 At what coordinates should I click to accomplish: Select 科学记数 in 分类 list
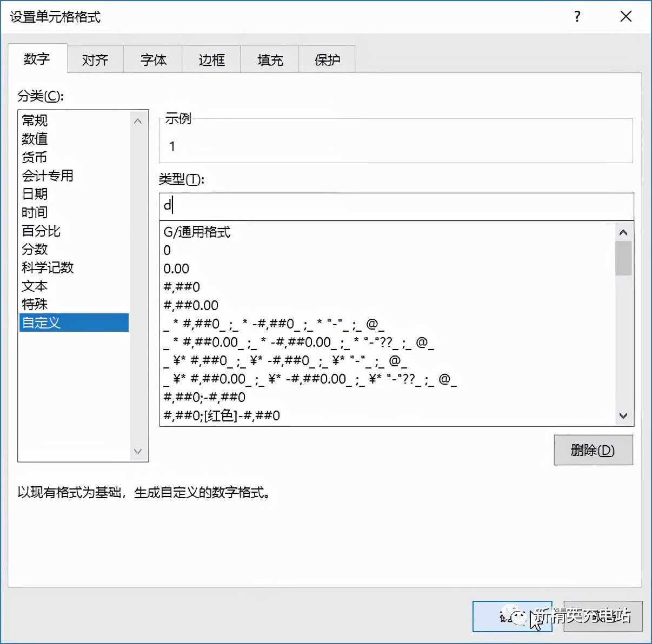tap(46, 267)
